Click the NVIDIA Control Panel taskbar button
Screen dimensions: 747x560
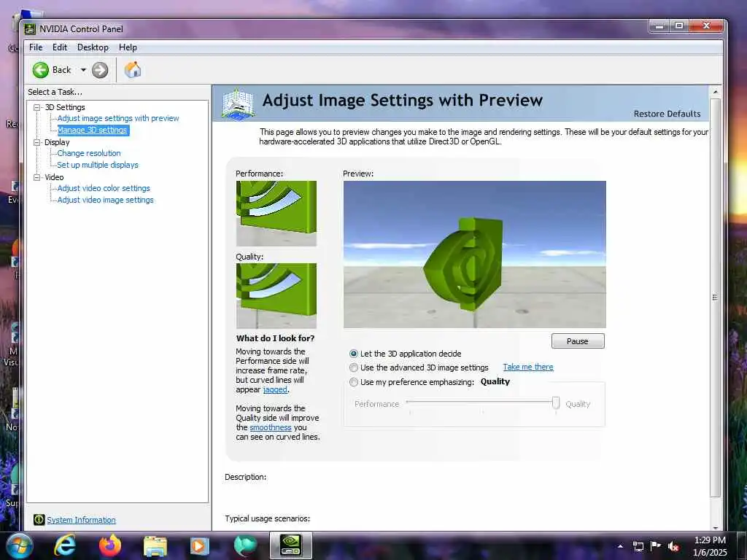click(x=291, y=545)
